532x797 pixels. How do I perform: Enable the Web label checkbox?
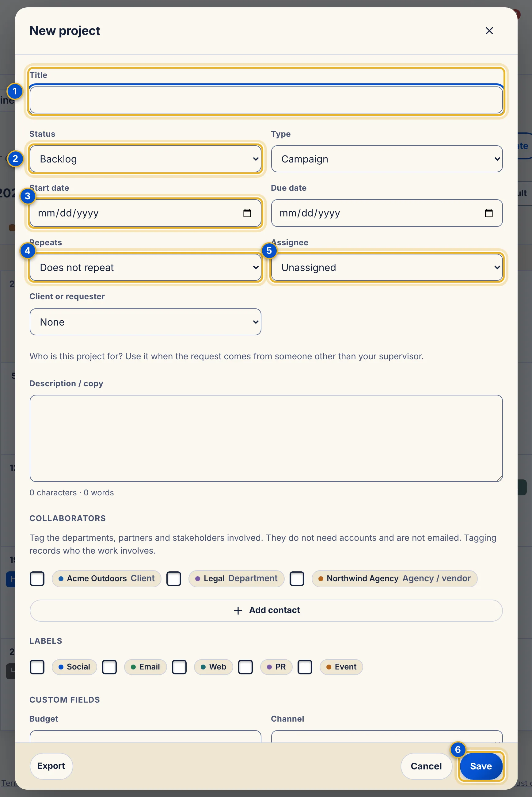pyautogui.click(x=179, y=667)
